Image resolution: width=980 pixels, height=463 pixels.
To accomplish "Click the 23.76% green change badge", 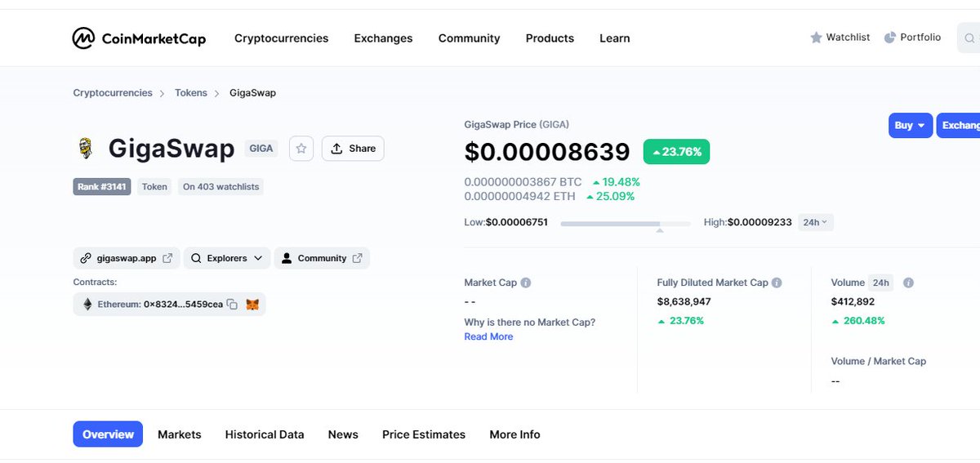I will 676,152.
